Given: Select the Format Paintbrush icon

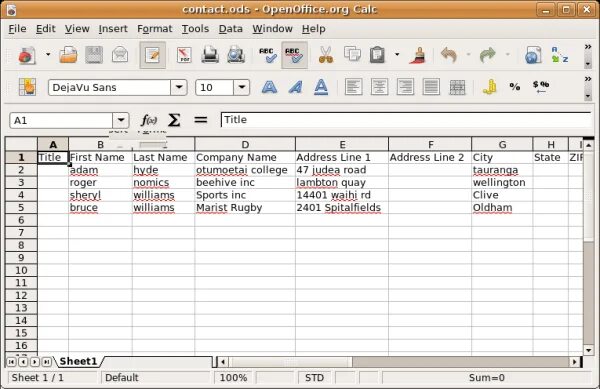Looking at the screenshot, I should coord(418,55).
